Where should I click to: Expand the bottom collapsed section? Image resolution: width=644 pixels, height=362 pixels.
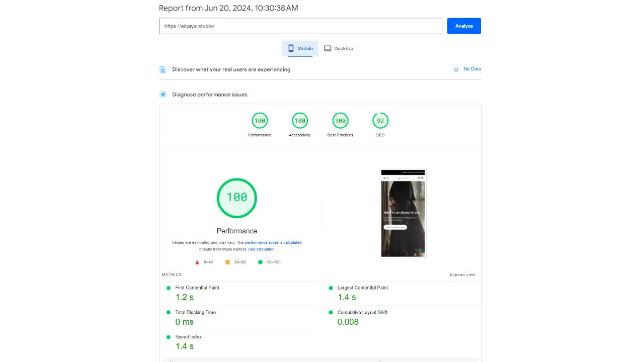tap(320, 359)
